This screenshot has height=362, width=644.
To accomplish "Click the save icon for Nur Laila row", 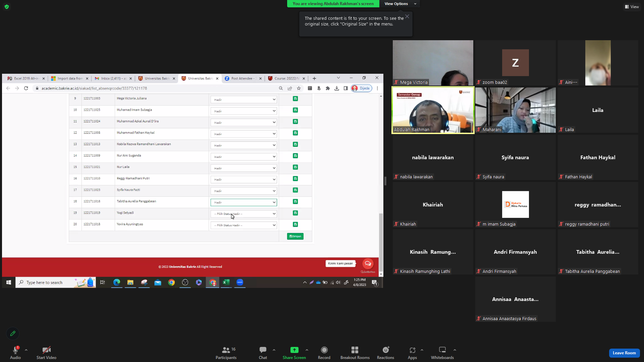I will click(295, 167).
